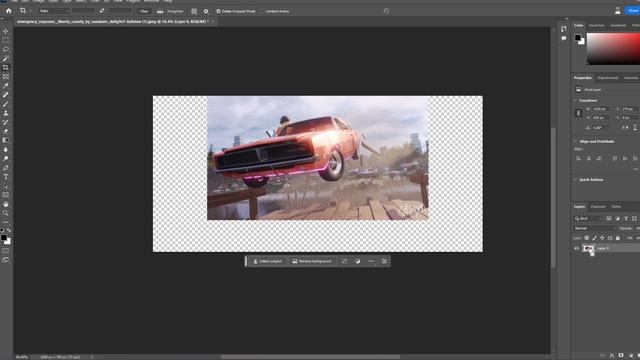
Task: Open the Kind filter dropdown in Layers
Action: coord(588,219)
